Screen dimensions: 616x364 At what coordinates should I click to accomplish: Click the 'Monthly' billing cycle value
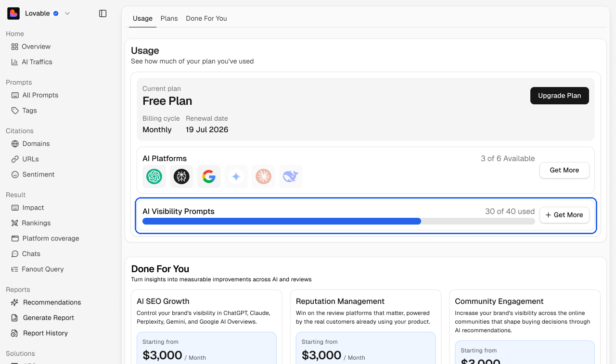(157, 130)
